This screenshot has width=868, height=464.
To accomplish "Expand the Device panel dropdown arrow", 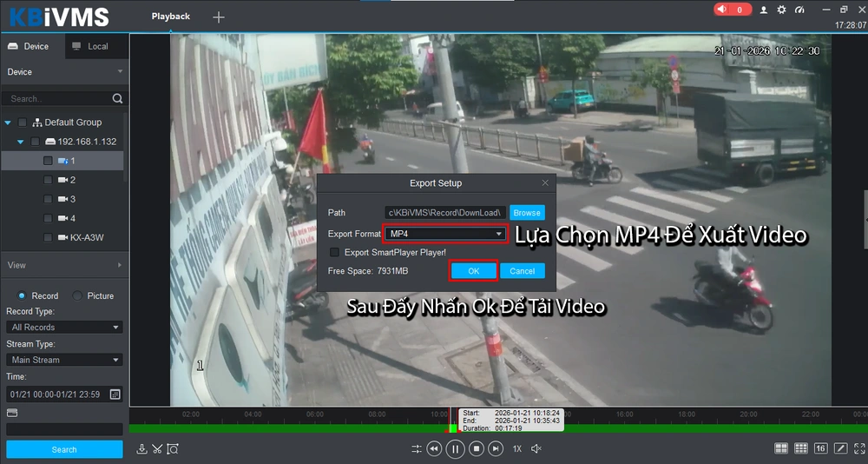I will click(x=120, y=71).
